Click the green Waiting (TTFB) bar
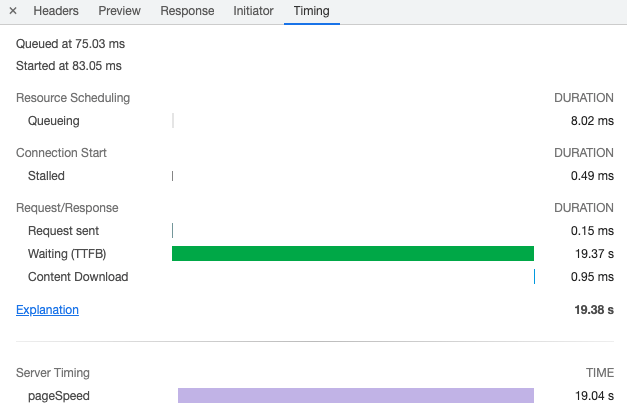 coord(352,253)
